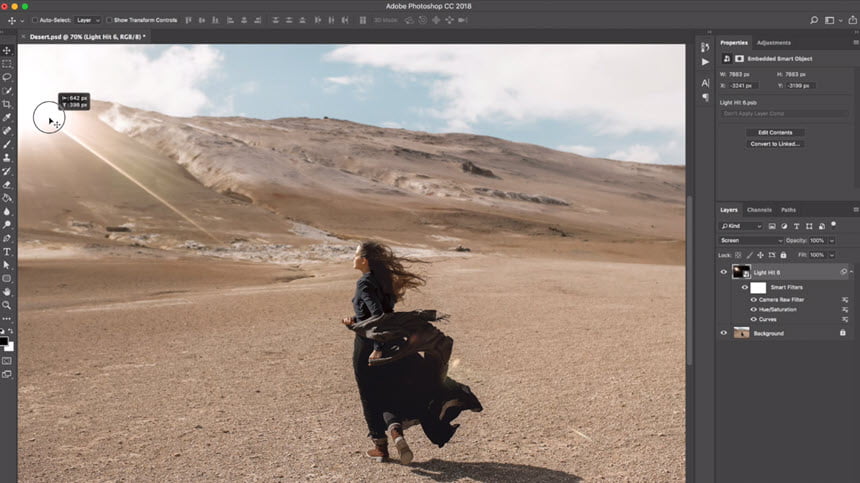
Task: Toggle layer filtering on/off switch
Action: (834, 224)
